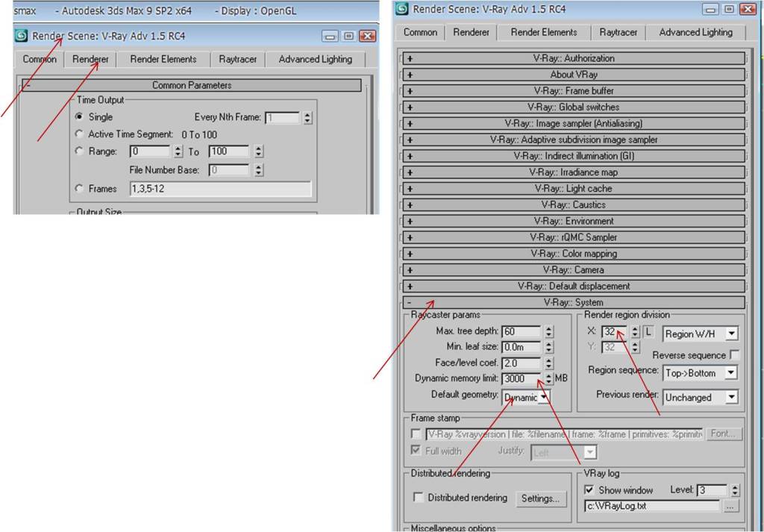Open the Previous render Unchanged dropdown
This screenshot has height=532, width=764.
[x=700, y=398]
